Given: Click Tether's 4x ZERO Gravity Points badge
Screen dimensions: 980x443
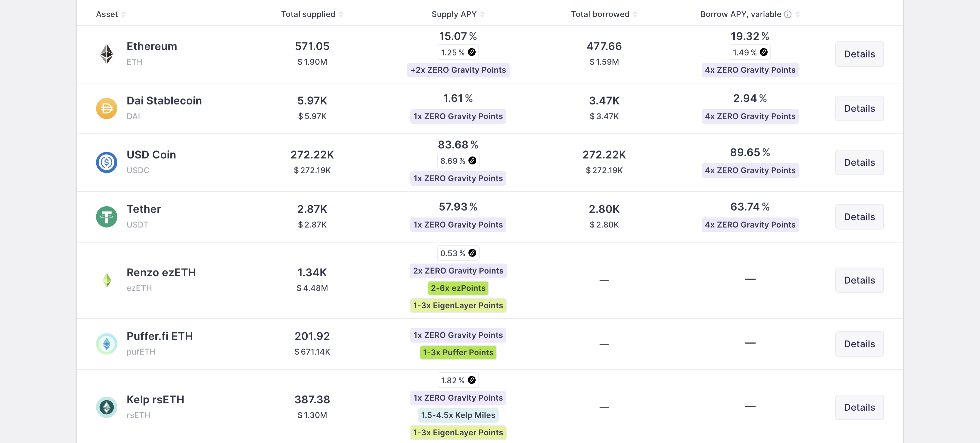Looking at the screenshot, I should click(x=750, y=225).
